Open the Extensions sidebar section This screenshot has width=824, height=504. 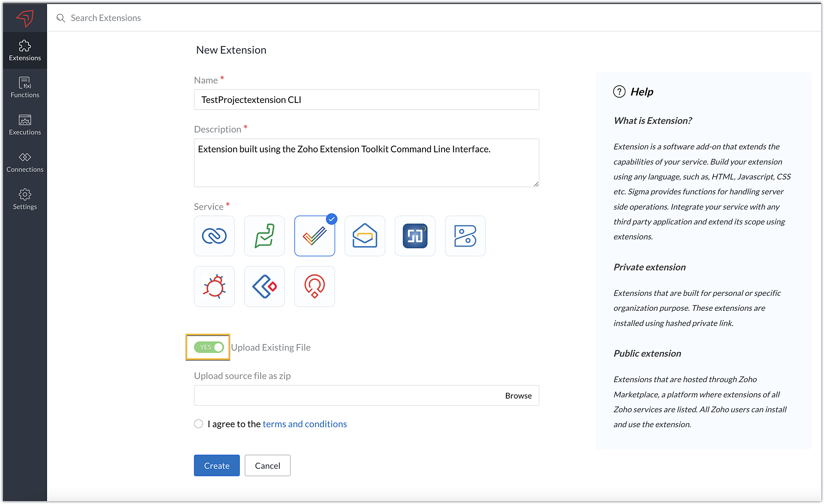25,51
